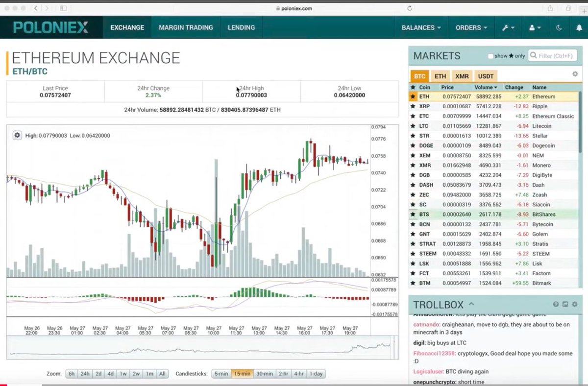Star the ETH market row

click(x=413, y=96)
